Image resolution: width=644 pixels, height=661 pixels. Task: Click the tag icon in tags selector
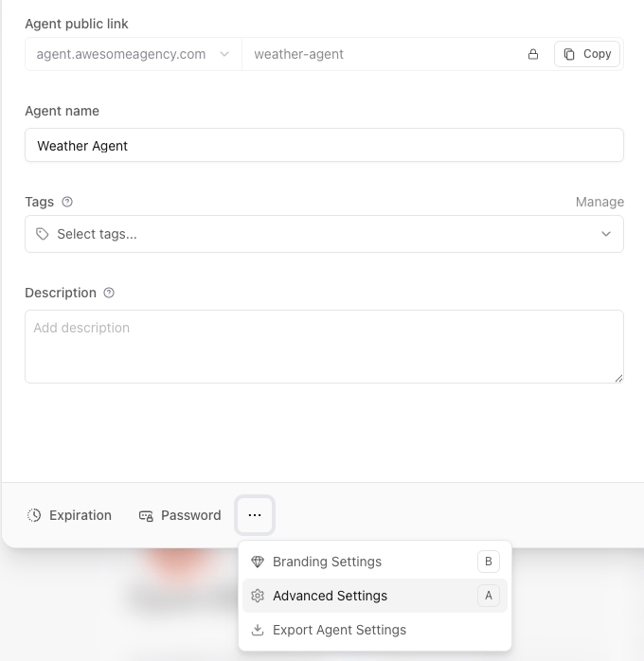click(x=43, y=234)
